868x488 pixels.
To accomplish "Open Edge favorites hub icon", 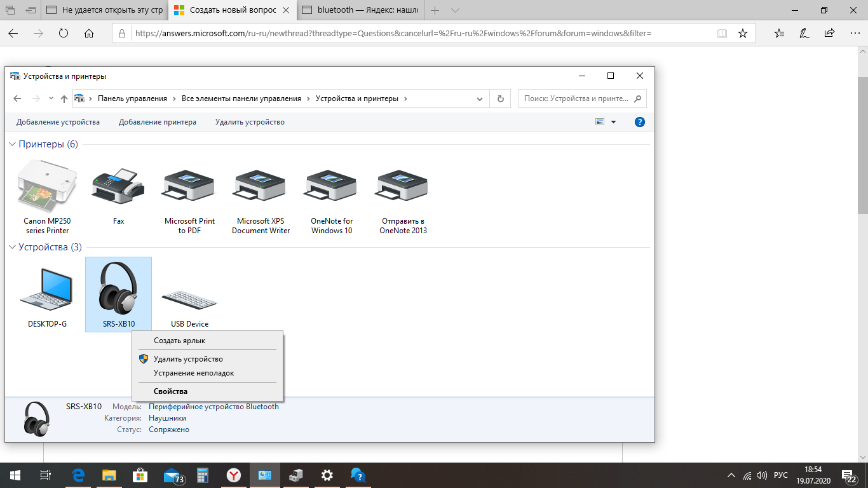I will click(780, 34).
